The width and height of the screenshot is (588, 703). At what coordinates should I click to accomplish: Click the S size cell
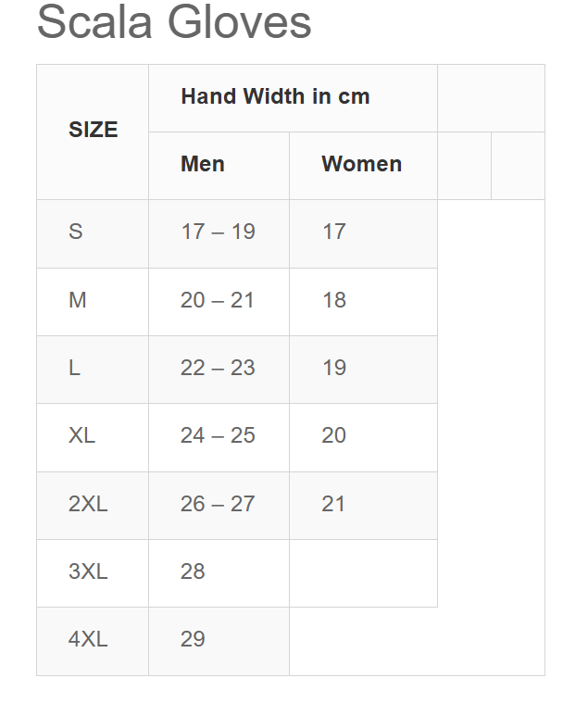click(x=76, y=232)
